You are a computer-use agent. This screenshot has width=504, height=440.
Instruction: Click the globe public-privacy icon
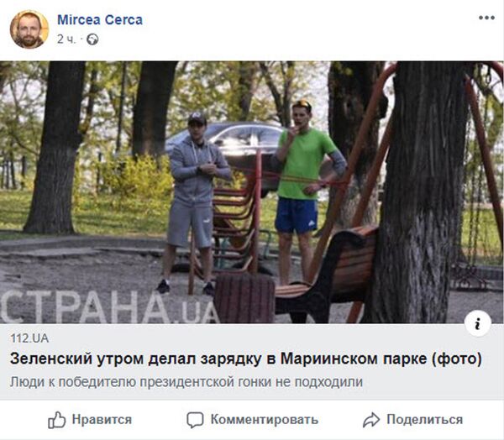coord(92,39)
